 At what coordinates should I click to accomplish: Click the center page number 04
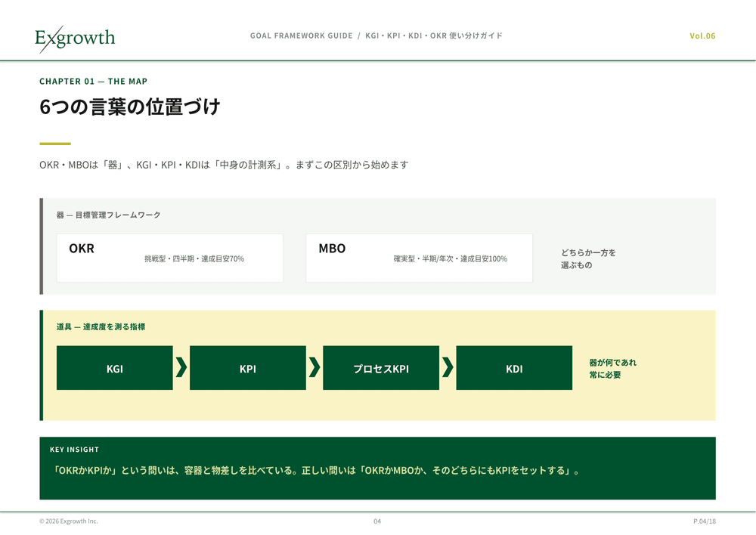[377, 521]
